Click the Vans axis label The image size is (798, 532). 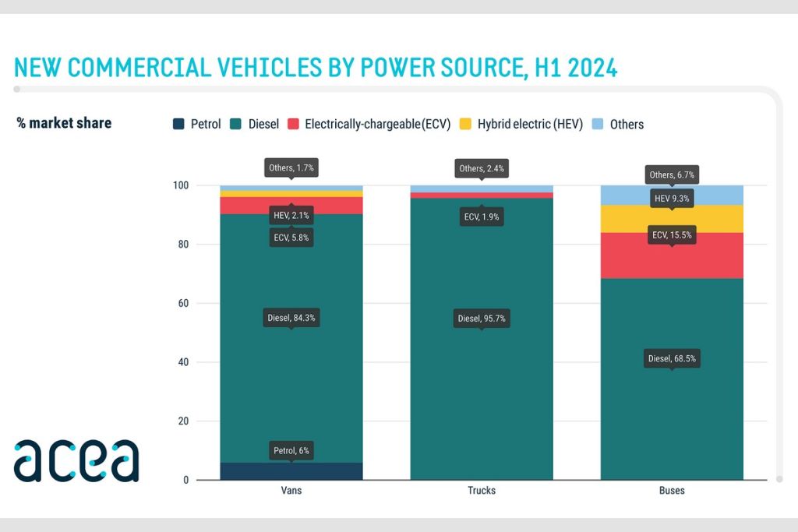click(291, 491)
